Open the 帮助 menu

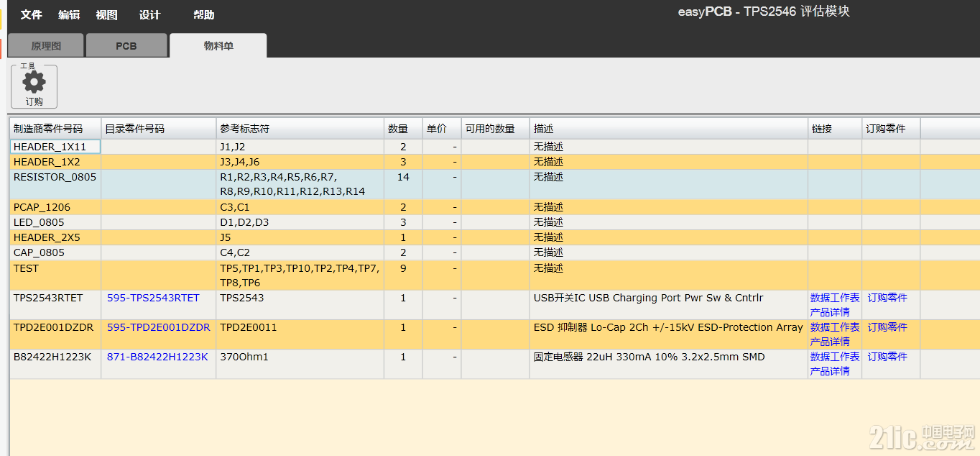point(203,14)
